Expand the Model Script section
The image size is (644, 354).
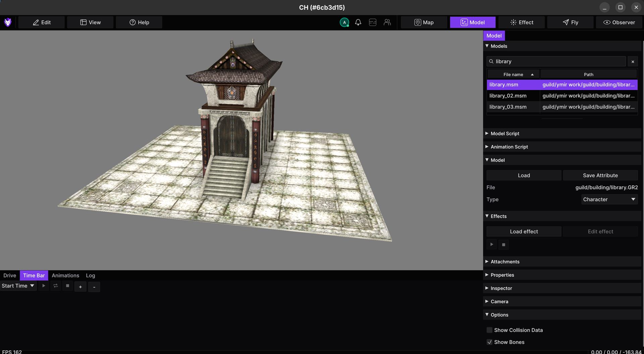562,134
